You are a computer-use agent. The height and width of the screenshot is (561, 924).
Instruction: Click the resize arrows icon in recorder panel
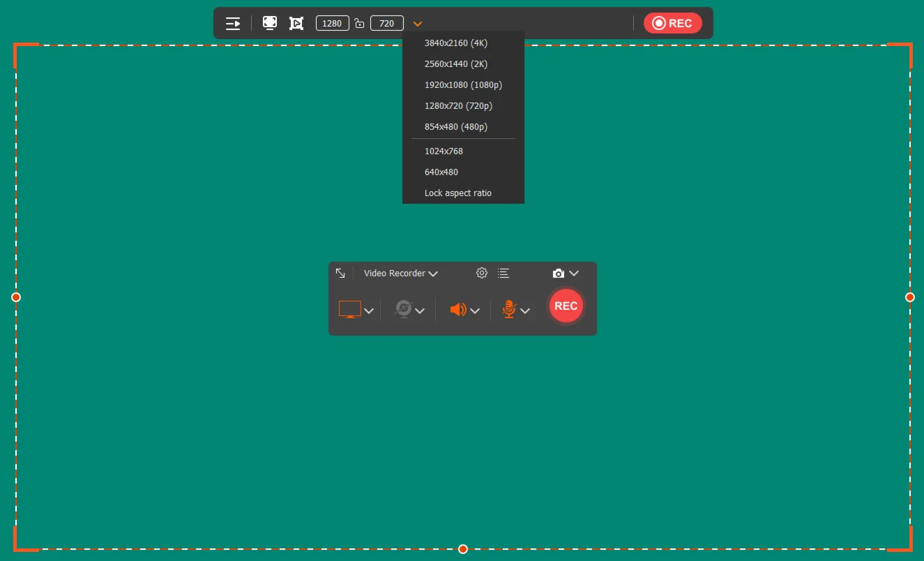point(340,273)
